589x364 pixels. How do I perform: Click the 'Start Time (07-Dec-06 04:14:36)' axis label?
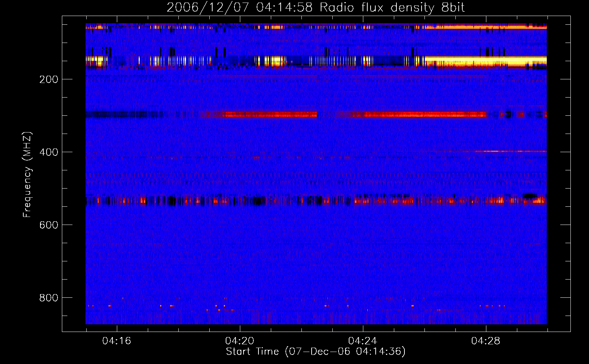point(316,352)
